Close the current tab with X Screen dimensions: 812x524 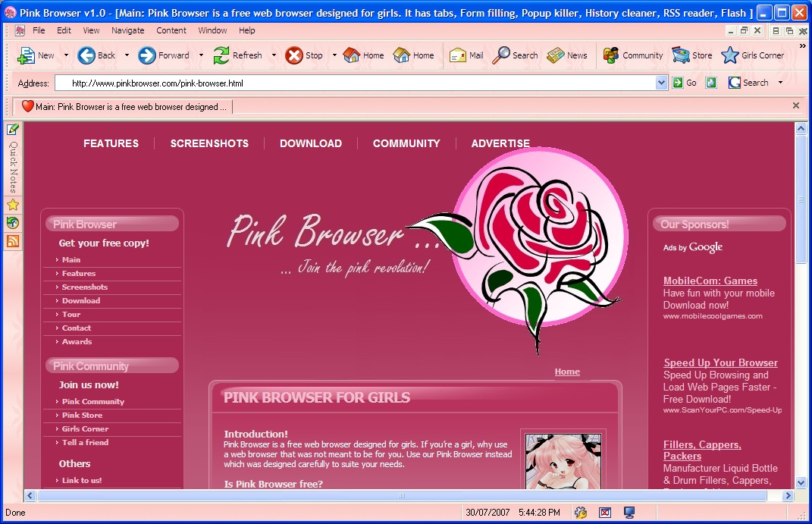[796, 105]
